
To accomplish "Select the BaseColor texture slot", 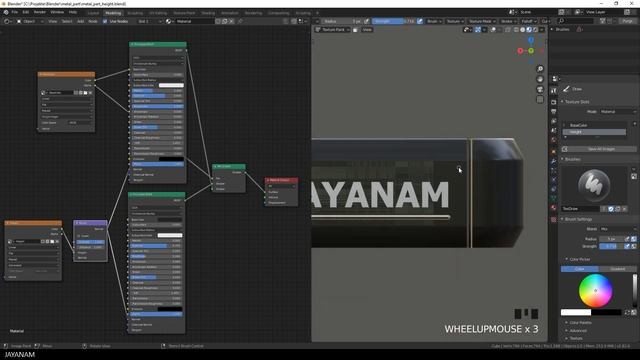I will click(594, 125).
